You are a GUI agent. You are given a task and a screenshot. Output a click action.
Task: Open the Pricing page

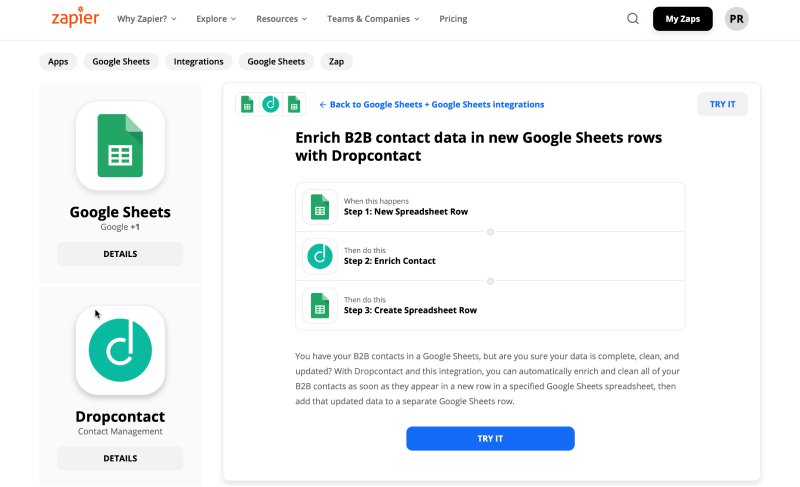[453, 19]
